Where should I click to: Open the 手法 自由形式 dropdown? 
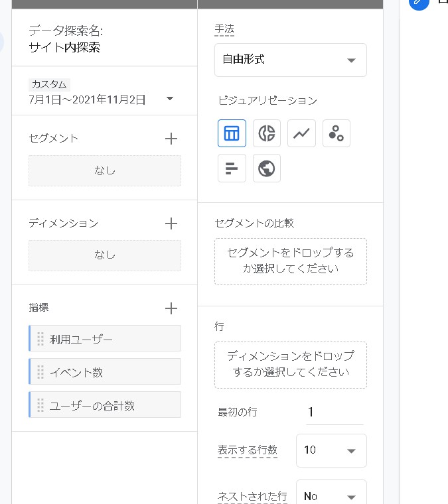click(290, 60)
